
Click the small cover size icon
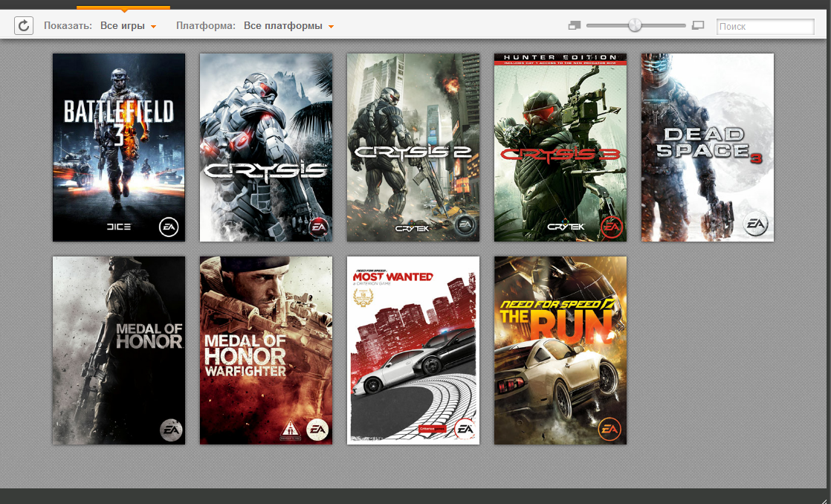coord(575,25)
